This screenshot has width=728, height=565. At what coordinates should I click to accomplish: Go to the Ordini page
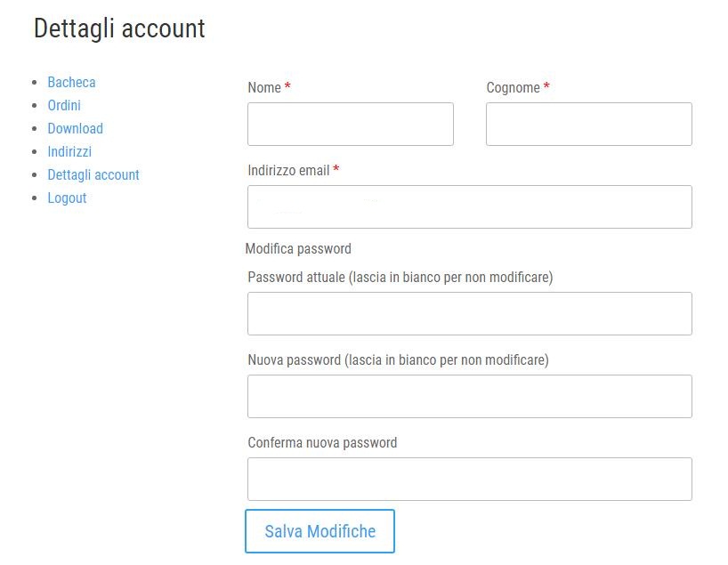point(64,105)
